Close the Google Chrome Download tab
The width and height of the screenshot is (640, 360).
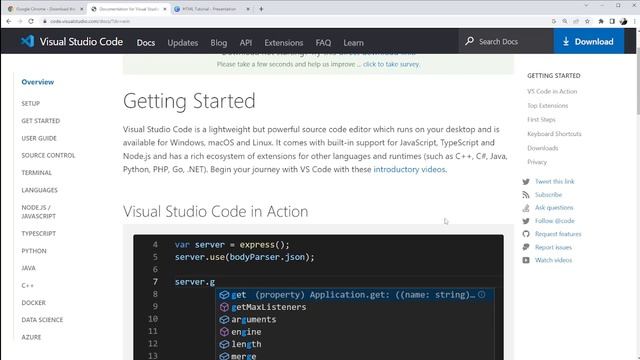click(x=82, y=9)
